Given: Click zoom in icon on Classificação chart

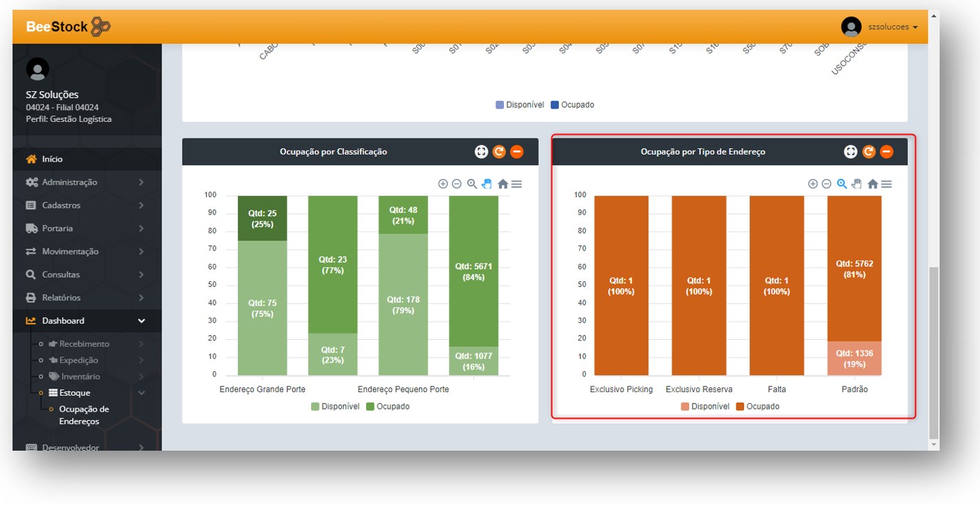Looking at the screenshot, I should (443, 184).
